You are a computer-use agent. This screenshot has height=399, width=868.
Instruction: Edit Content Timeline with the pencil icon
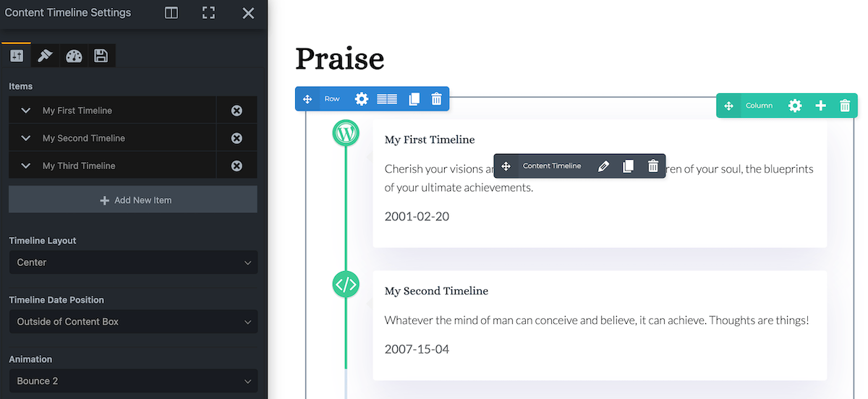(604, 166)
